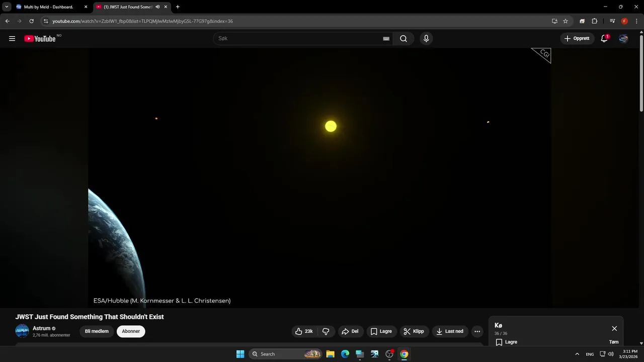This screenshot has height=362, width=644.
Task: Open Chrome three-dot menu
Action: 636,21
